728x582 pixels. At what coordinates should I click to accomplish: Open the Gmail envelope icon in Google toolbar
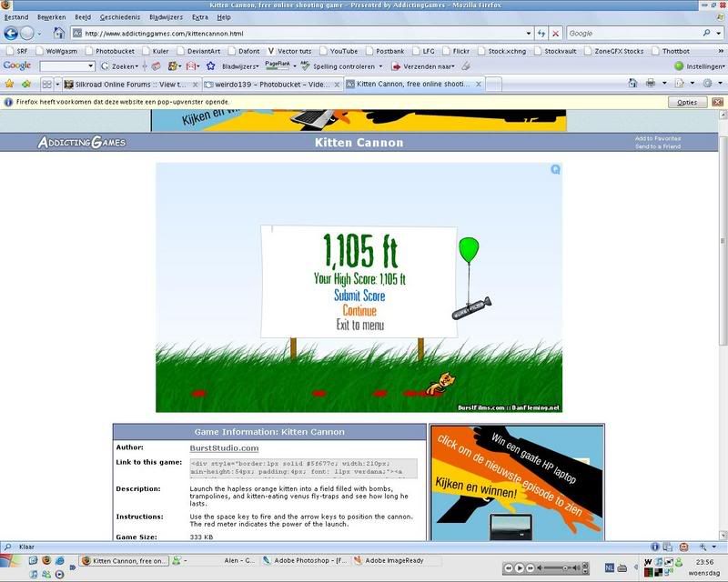[190, 66]
